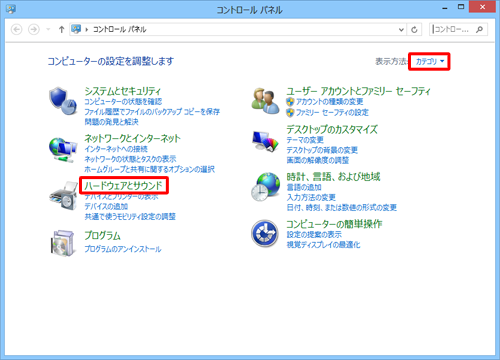
Task: Click the Back arrow navigation button
Action: point(17,29)
